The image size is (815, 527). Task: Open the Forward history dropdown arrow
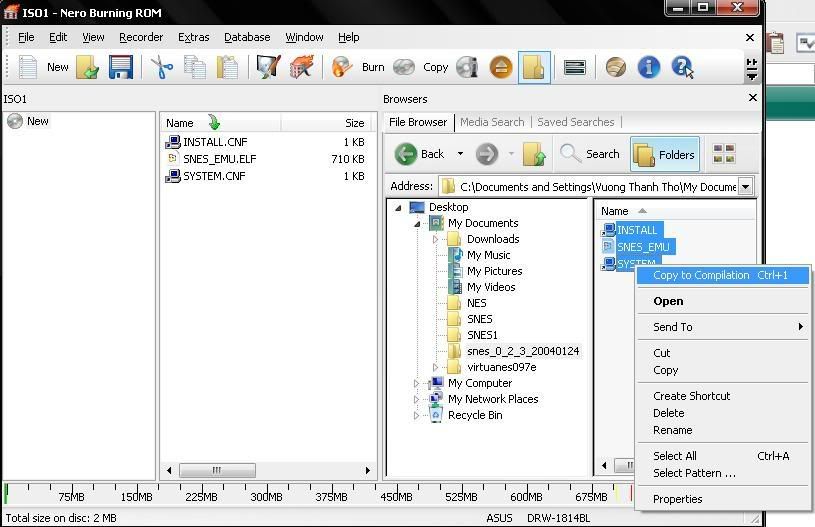pos(511,154)
